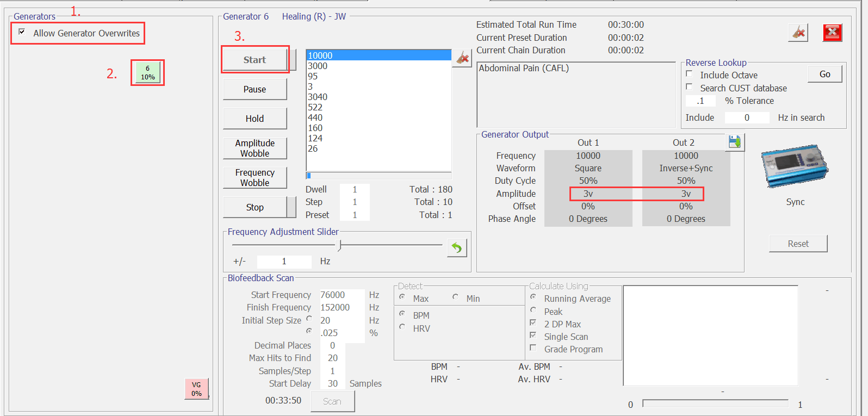Click the Out 1 Duty Cycle 50% value
Screen dimensions: 868x416
pyautogui.click(x=588, y=181)
